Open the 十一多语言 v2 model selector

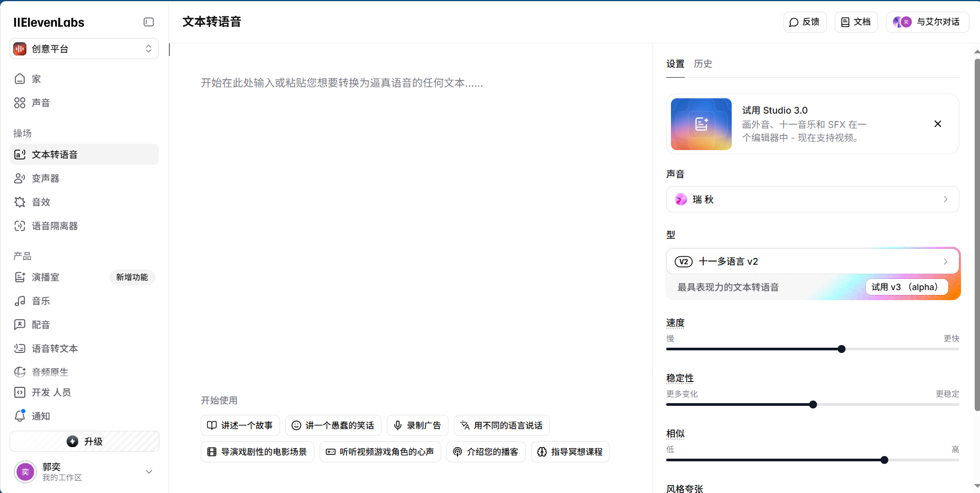pyautogui.click(x=813, y=262)
